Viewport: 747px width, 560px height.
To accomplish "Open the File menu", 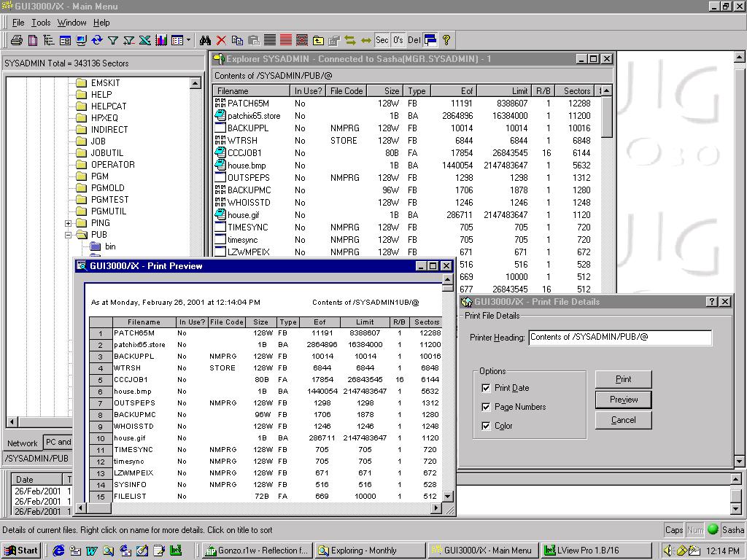I will (x=18, y=23).
